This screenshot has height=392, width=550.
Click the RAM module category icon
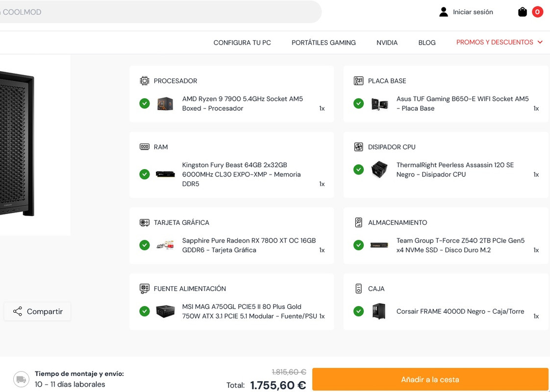(x=145, y=147)
